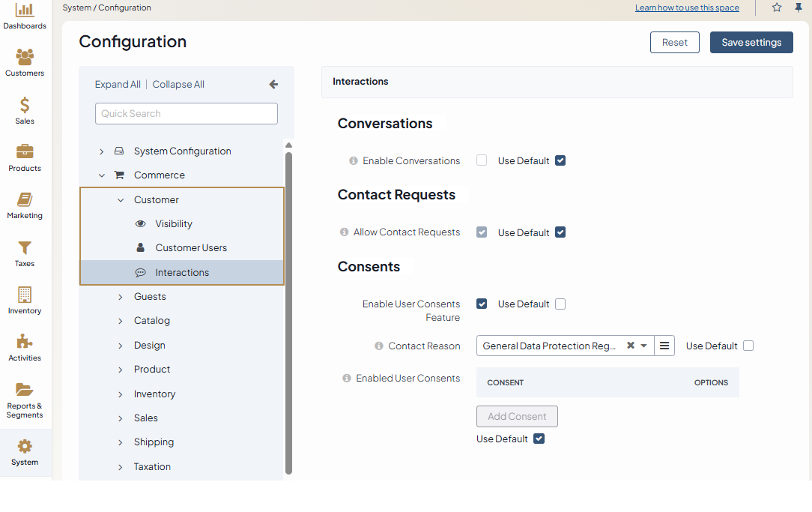Screen dimensions: 812x512
Task: Tick Use Default for Contact Reason
Action: click(x=748, y=346)
